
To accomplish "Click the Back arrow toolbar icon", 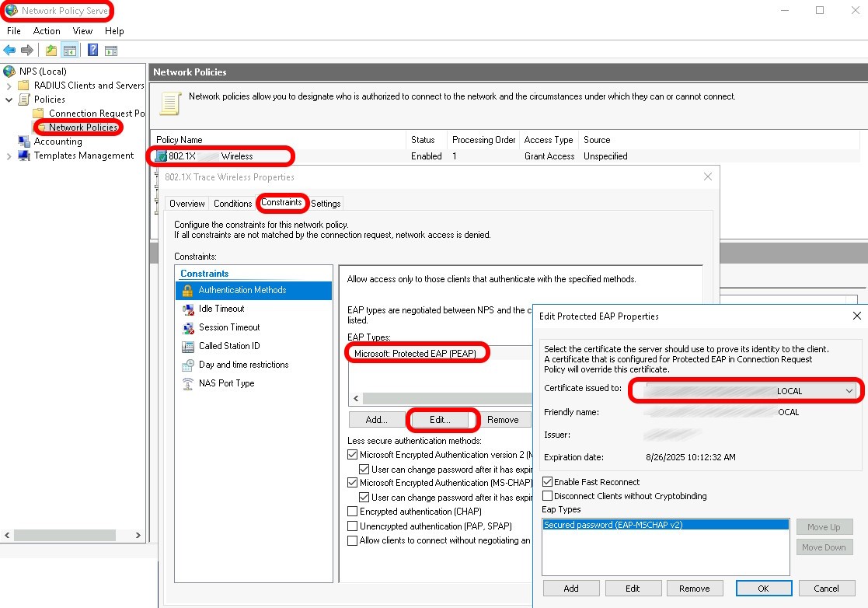I will (9, 51).
